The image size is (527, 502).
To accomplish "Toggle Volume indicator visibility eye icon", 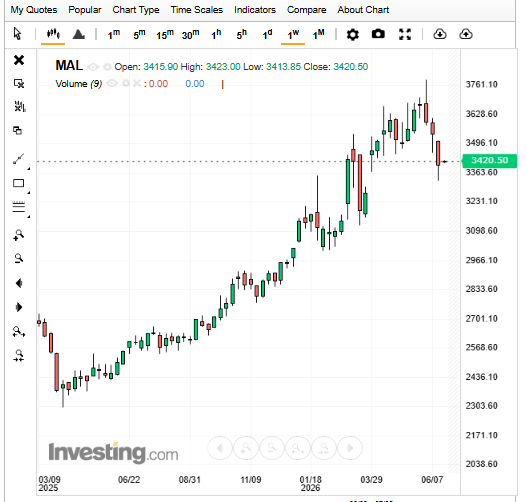I will click(112, 83).
